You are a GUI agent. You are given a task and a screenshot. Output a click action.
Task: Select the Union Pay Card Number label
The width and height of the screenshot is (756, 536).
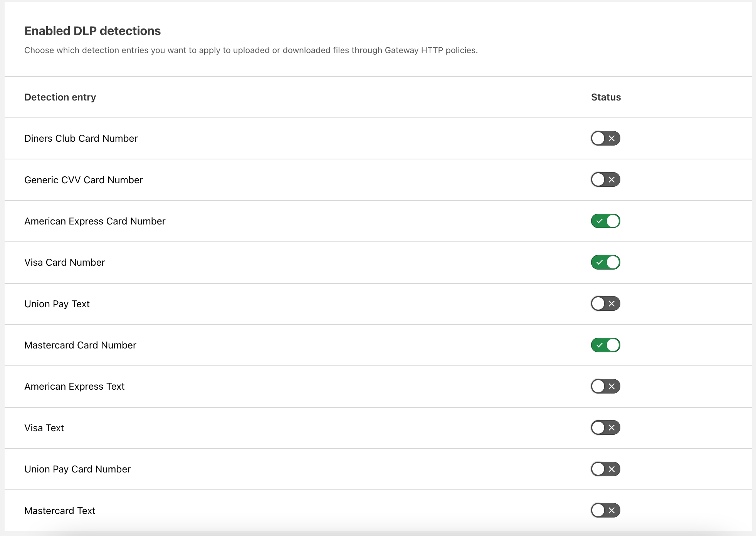click(77, 469)
